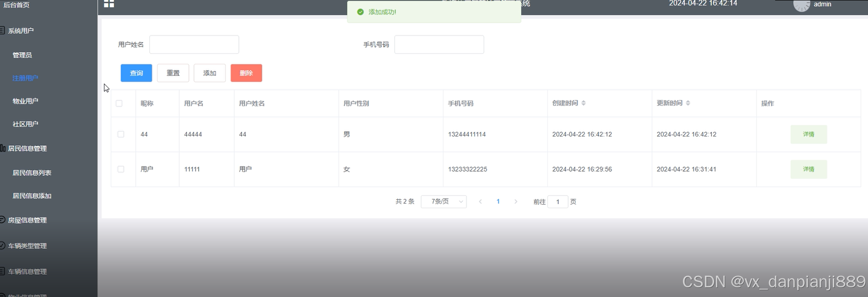The width and height of the screenshot is (868, 297).
Task: Click the header clock 2024-04-22 16:42:14
Action: pyautogui.click(x=703, y=3)
